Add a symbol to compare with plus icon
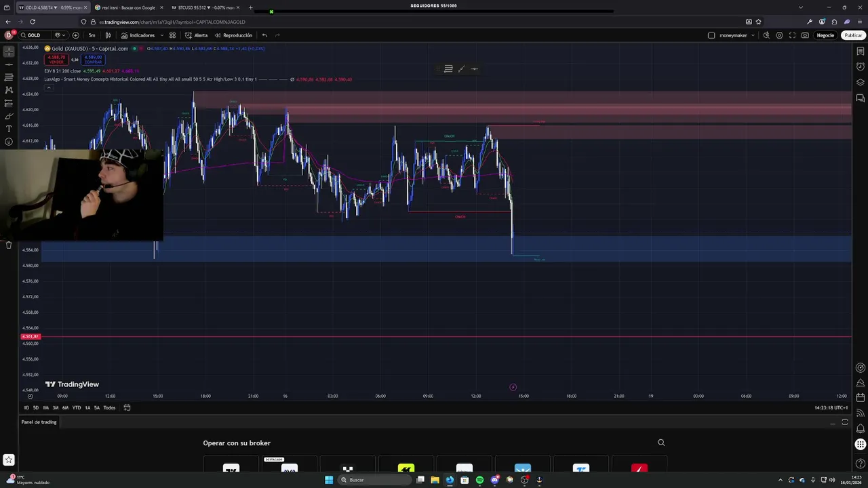This screenshot has height=488, width=868. [75, 35]
